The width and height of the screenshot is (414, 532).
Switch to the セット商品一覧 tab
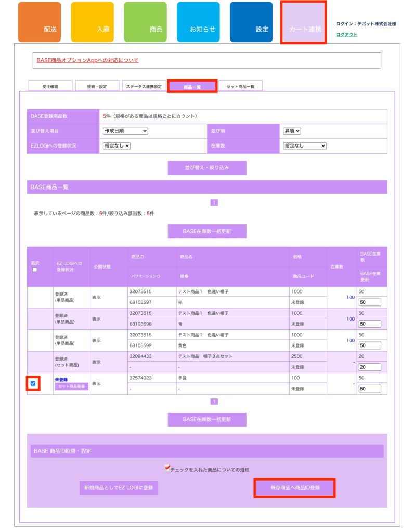(240, 86)
